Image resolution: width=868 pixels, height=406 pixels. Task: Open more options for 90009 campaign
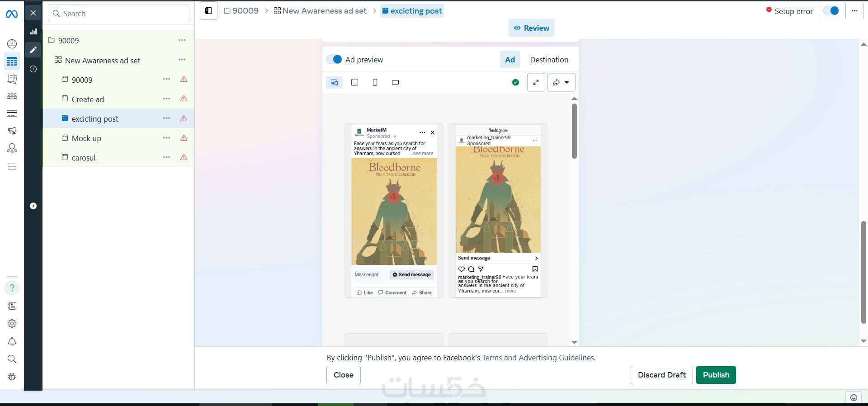tap(182, 40)
